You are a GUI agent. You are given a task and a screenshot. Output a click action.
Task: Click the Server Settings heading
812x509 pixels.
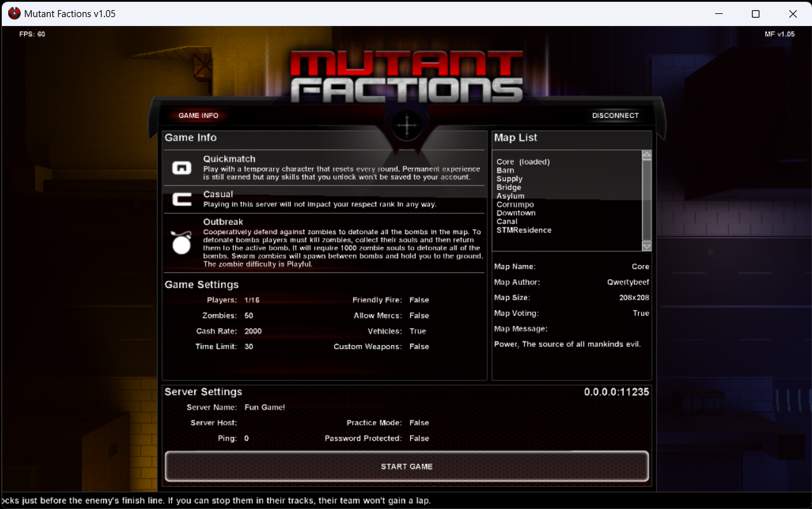[203, 392]
